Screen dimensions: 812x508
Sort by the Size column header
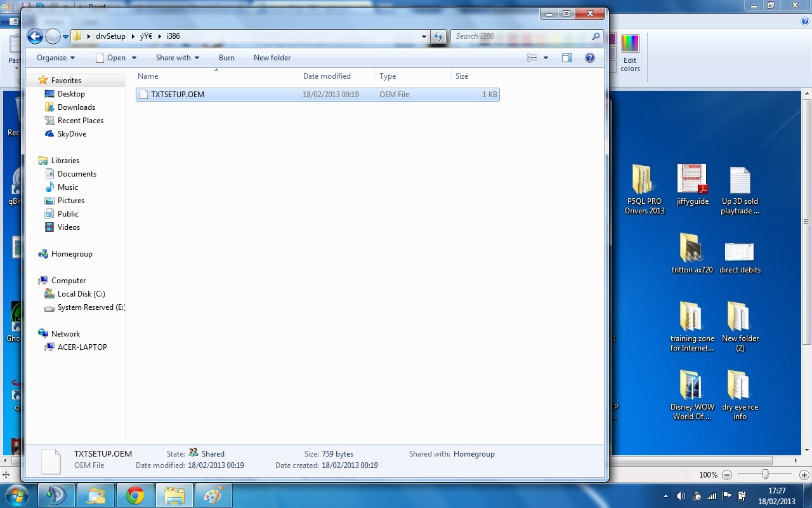pyautogui.click(x=476, y=76)
